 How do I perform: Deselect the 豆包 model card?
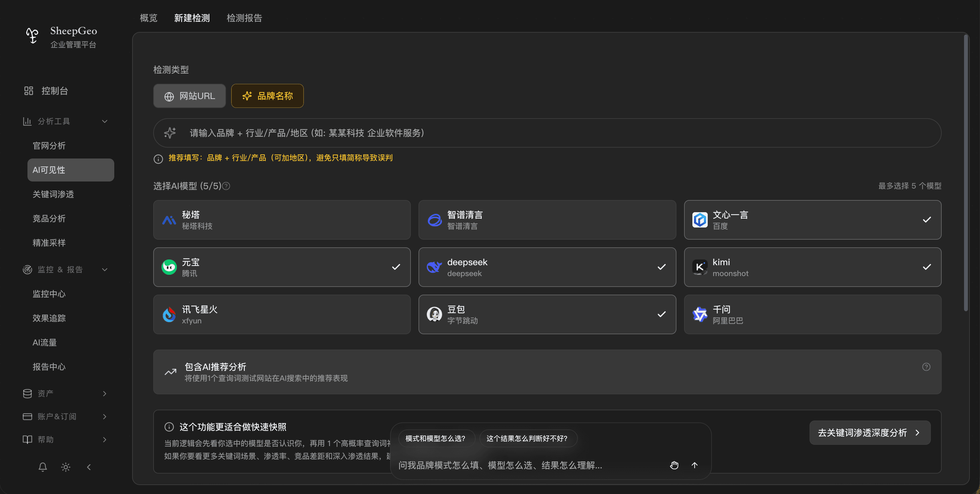[x=547, y=315]
